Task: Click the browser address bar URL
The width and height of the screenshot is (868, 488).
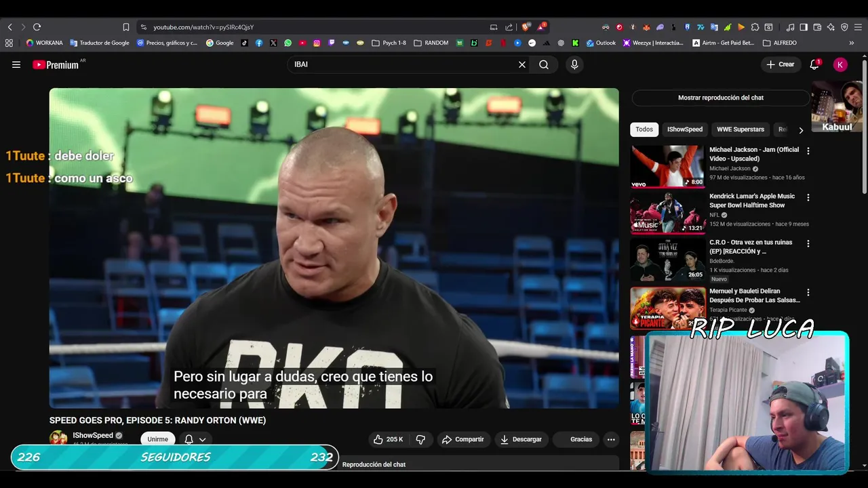Action: point(203,27)
